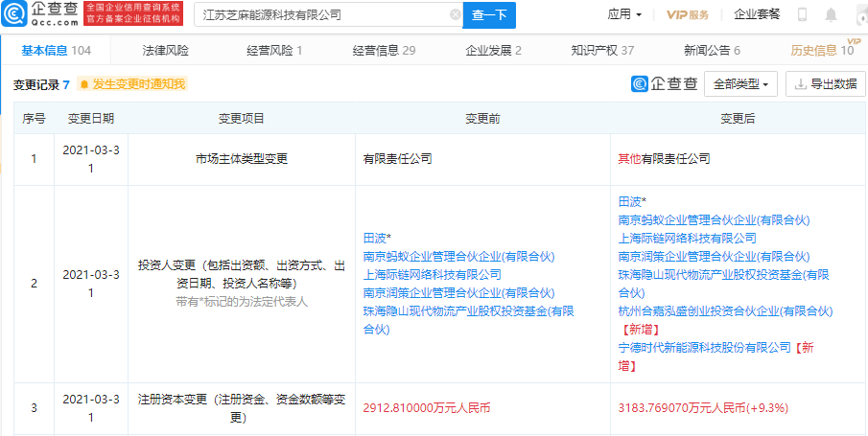Click 发生变更时通知我 notification button

tap(132, 84)
